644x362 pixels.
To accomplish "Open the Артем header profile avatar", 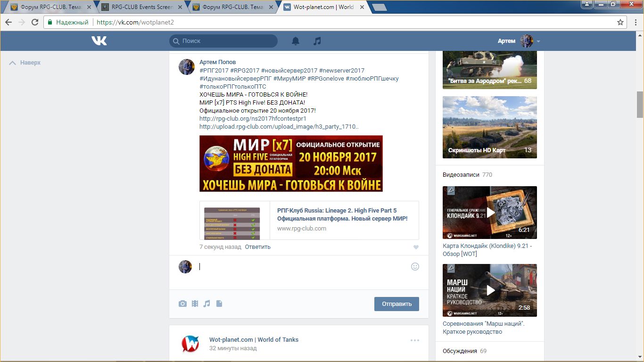I will pos(527,41).
